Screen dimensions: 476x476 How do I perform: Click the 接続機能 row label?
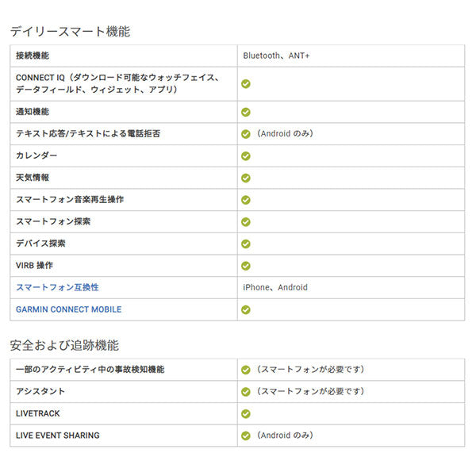point(33,56)
